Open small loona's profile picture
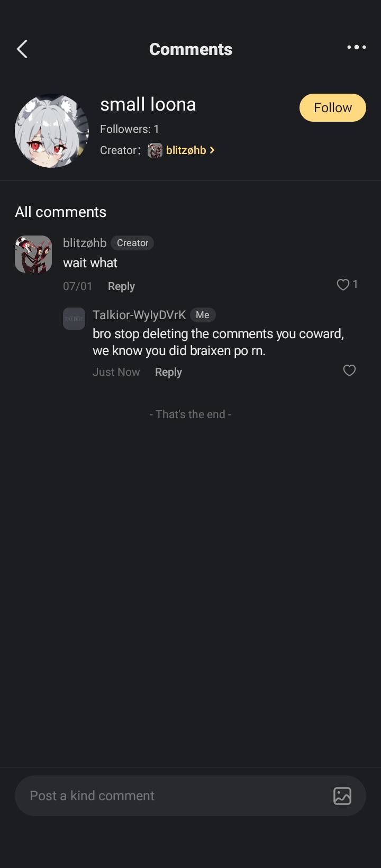The width and height of the screenshot is (381, 868). tap(52, 131)
